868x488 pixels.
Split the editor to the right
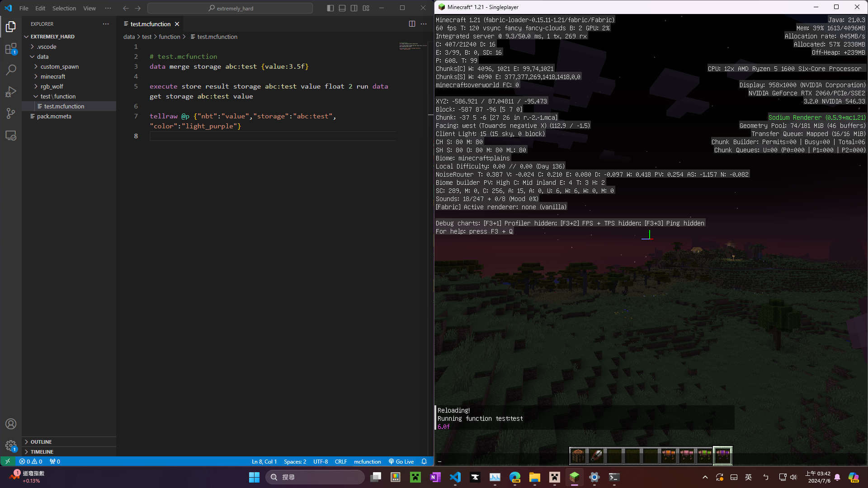coord(412,24)
